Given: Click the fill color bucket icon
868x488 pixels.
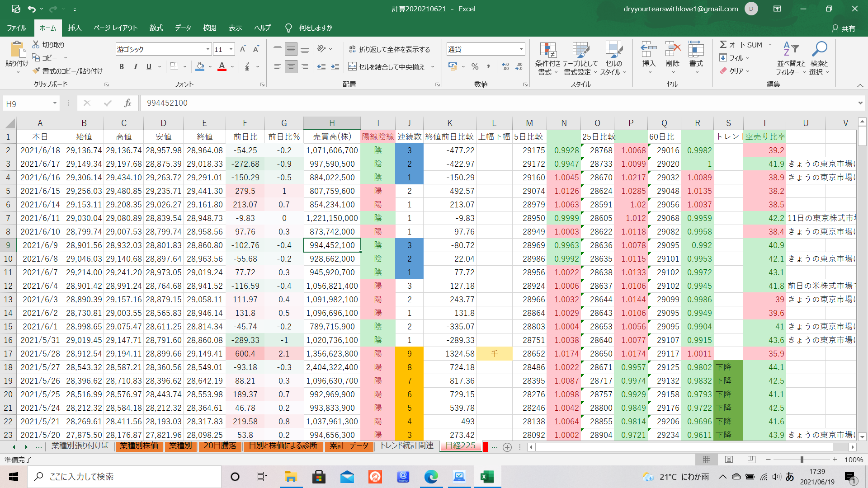Looking at the screenshot, I should (200, 67).
